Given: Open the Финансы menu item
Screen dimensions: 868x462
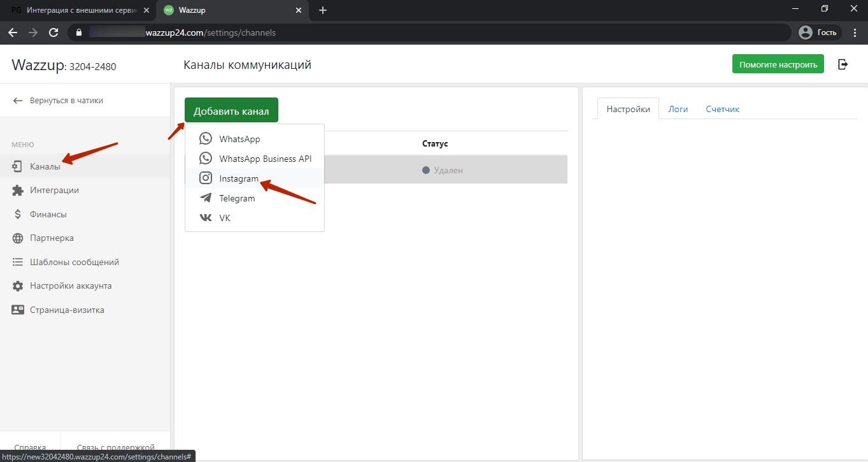Looking at the screenshot, I should tap(85, 214).
